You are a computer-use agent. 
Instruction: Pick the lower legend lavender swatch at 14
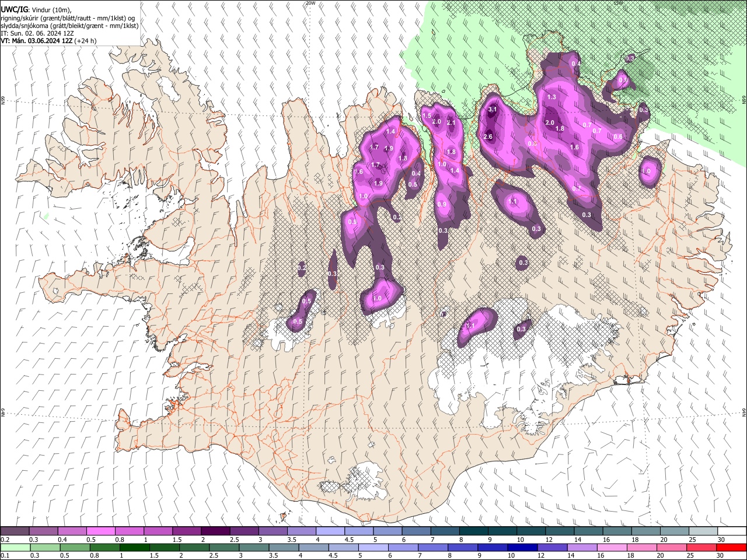point(582,548)
